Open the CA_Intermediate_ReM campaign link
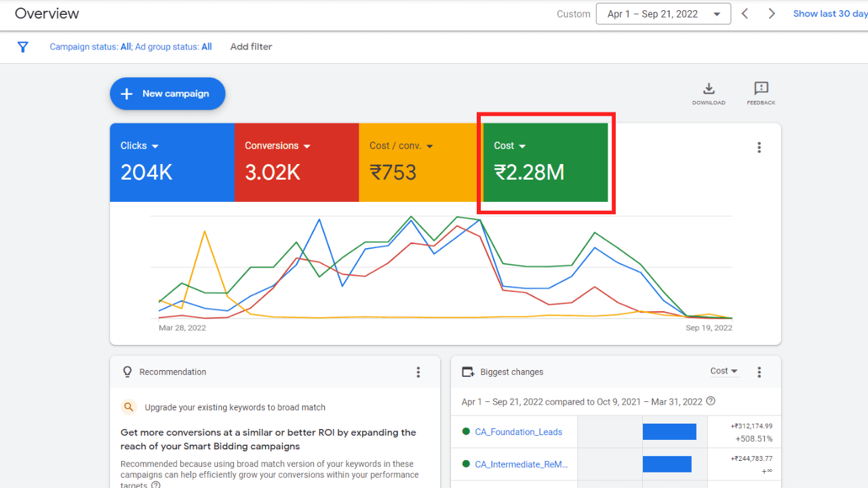The image size is (868, 488). click(x=521, y=464)
